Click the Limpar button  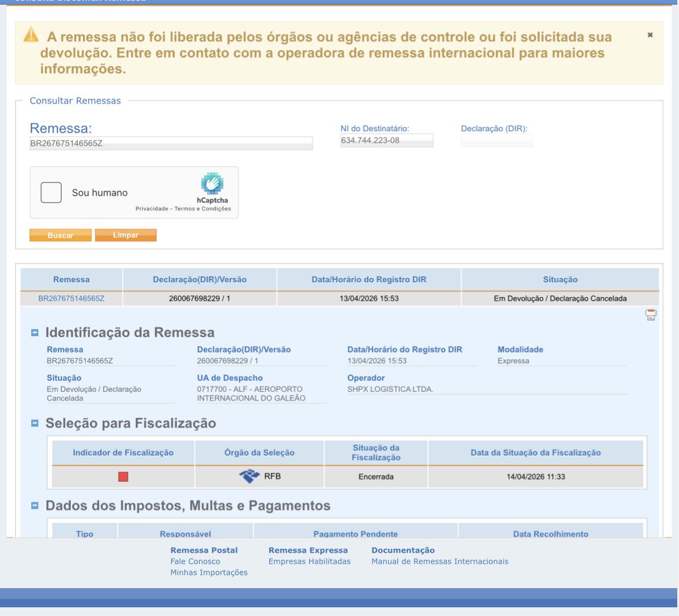(x=125, y=235)
